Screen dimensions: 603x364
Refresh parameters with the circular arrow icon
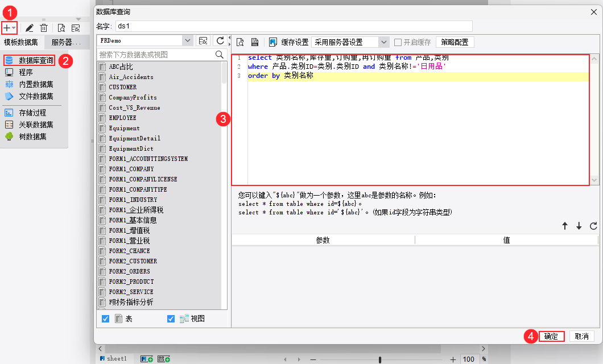(593, 226)
